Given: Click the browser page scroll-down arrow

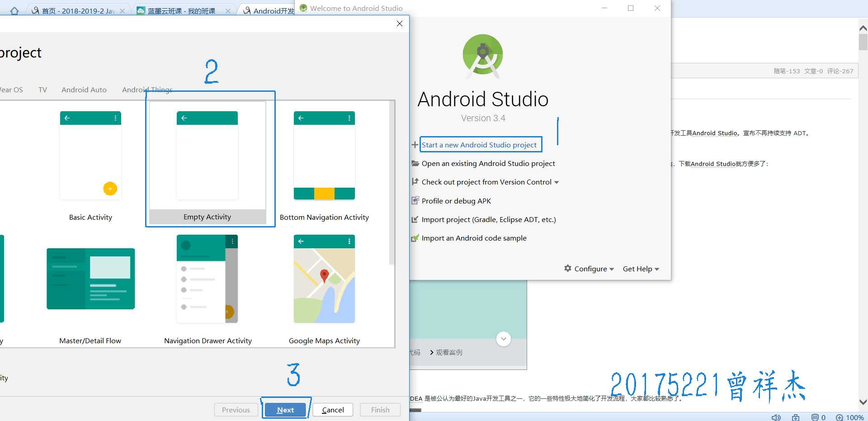Looking at the screenshot, I should coord(863,402).
